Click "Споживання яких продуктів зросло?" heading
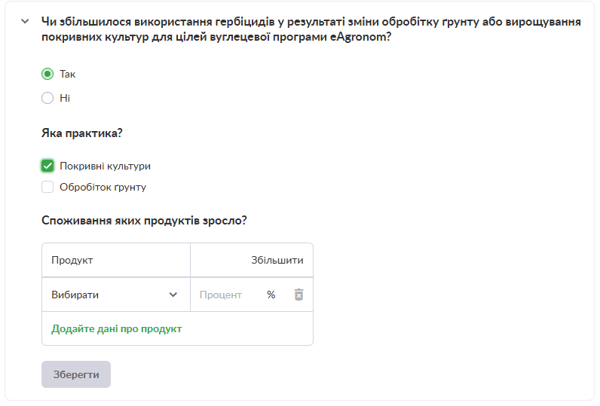This screenshot has width=600, height=406. click(x=144, y=220)
